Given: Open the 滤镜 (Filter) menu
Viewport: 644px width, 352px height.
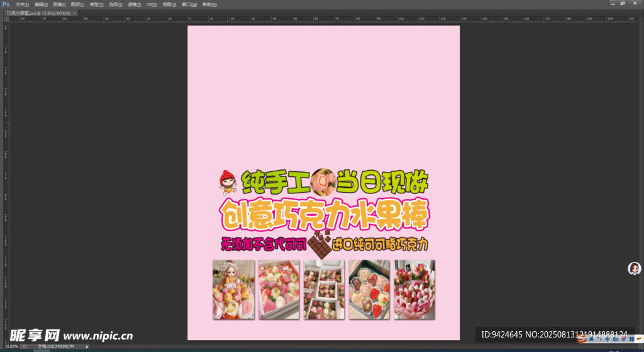Looking at the screenshot, I should [x=134, y=4].
